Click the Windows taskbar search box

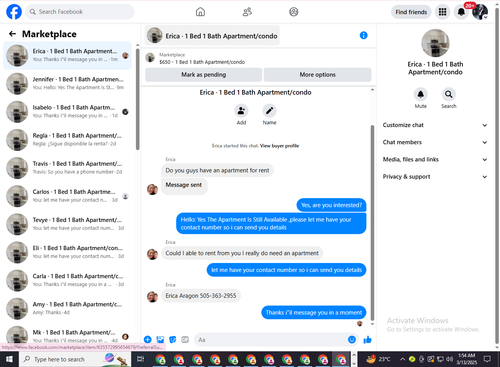pyautogui.click(x=75, y=359)
